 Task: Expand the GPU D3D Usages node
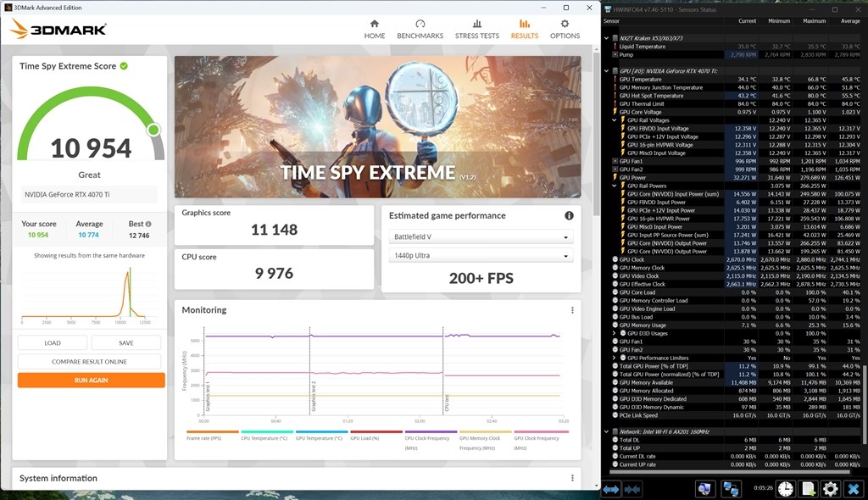click(x=615, y=333)
